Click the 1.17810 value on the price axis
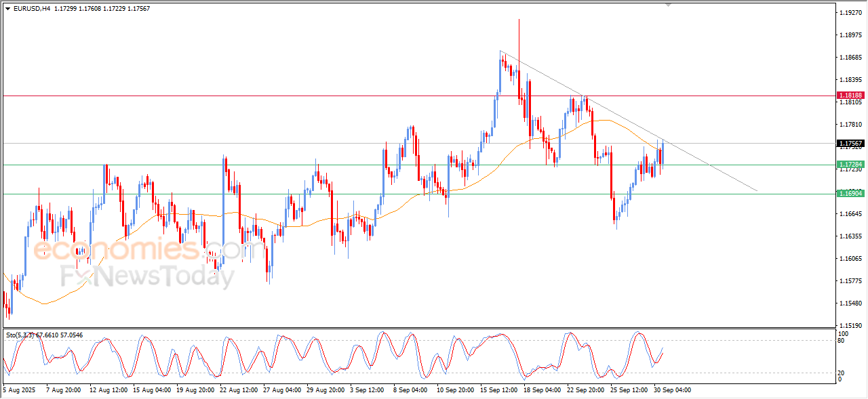 click(850, 125)
